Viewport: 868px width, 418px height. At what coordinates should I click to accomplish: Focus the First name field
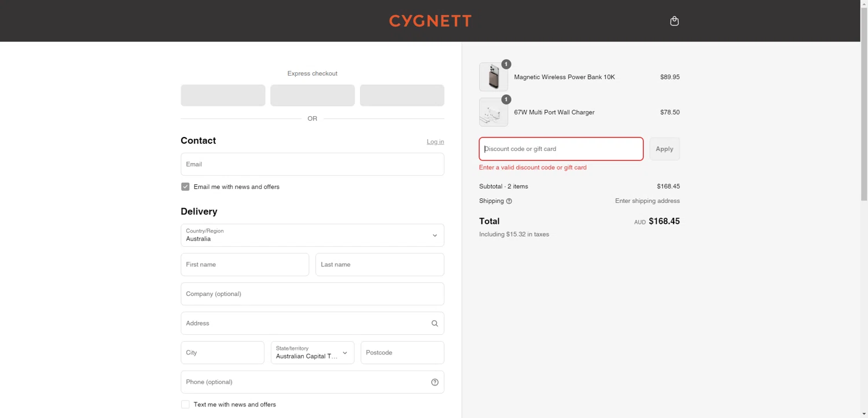245,265
